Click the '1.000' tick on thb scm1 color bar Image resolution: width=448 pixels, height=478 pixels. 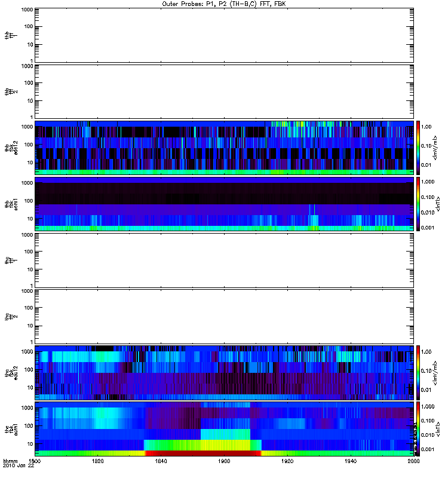pos(428,182)
